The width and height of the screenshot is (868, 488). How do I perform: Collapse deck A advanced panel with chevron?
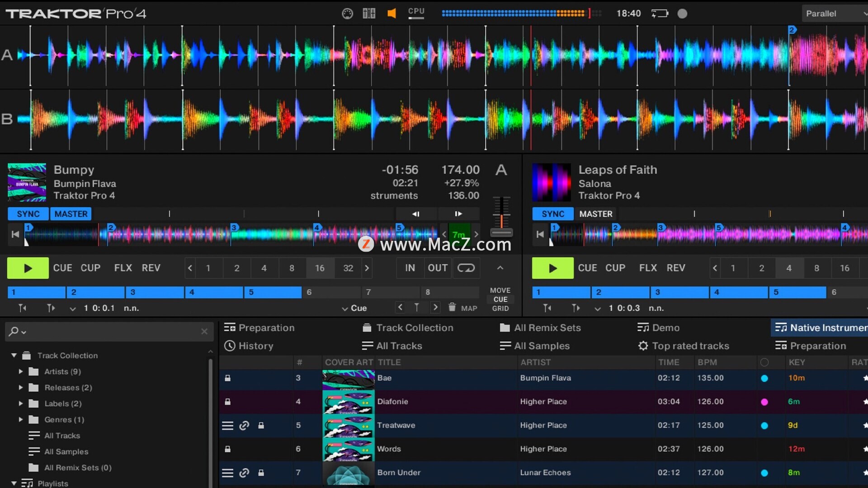tap(500, 268)
